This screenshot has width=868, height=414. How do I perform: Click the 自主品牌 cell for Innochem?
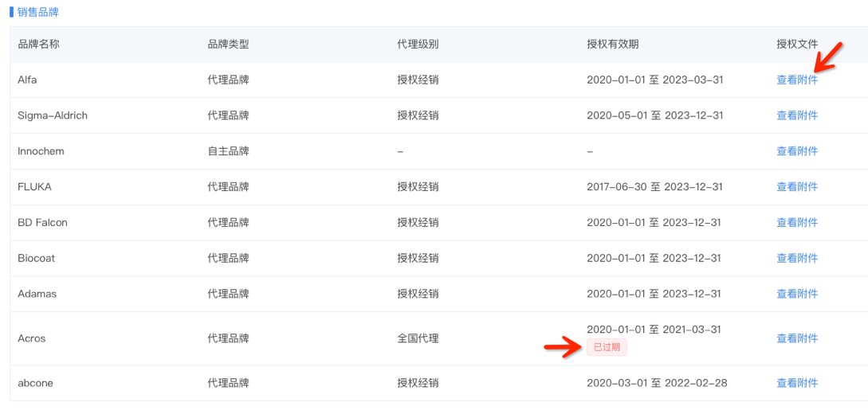[x=228, y=151]
